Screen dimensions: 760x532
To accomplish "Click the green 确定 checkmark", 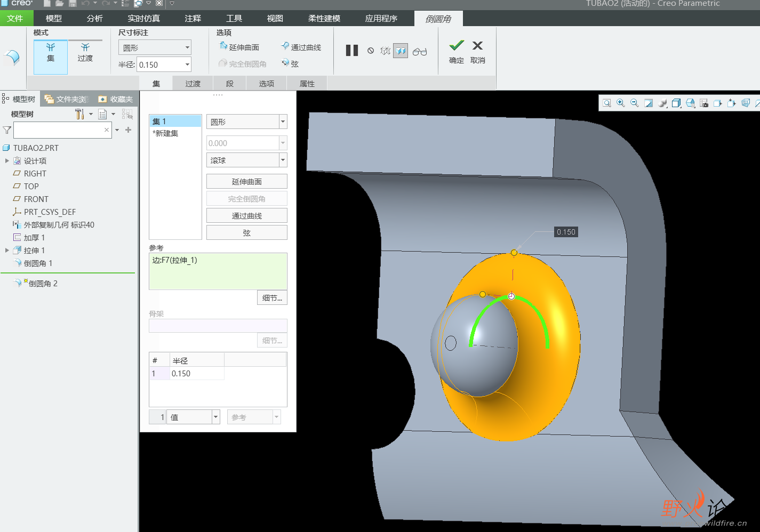I will 457,52.
